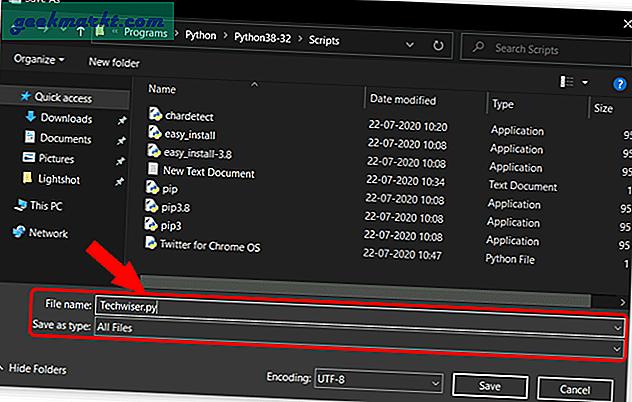Click the Cancel button
632x402 pixels.
tap(583, 386)
